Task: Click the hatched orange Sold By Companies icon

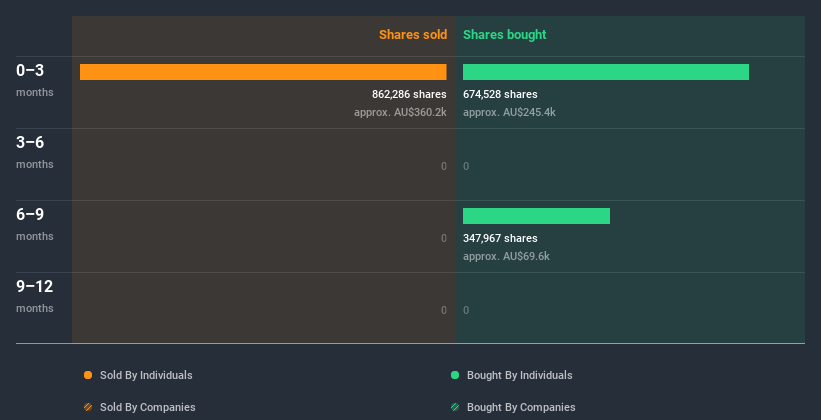Action: pyautogui.click(x=88, y=407)
